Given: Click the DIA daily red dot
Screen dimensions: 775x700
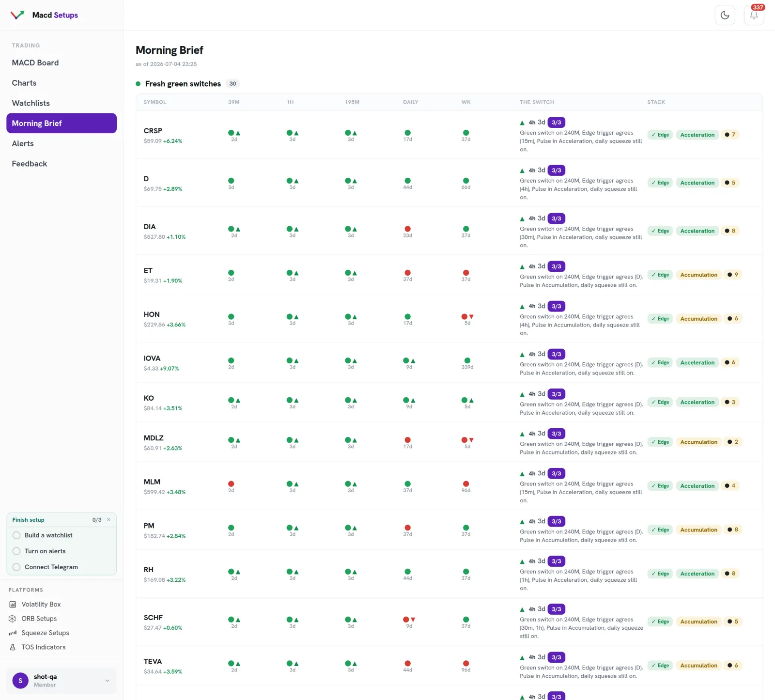Looking at the screenshot, I should [x=408, y=229].
